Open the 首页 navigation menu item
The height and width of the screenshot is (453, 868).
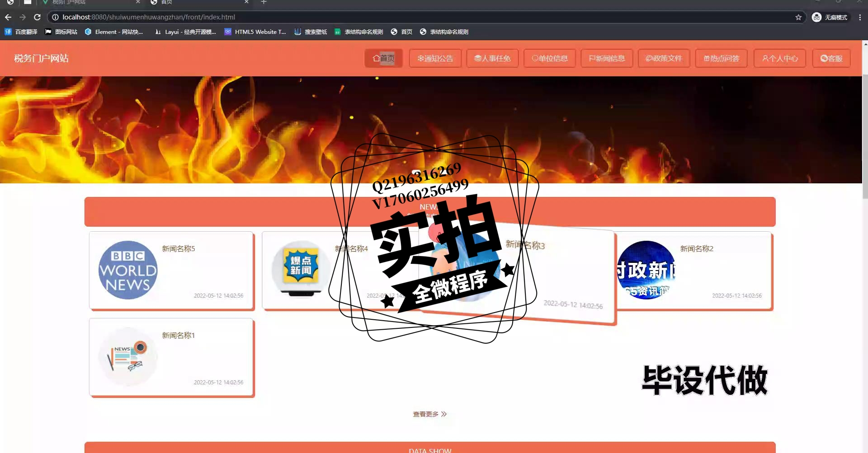coord(383,58)
